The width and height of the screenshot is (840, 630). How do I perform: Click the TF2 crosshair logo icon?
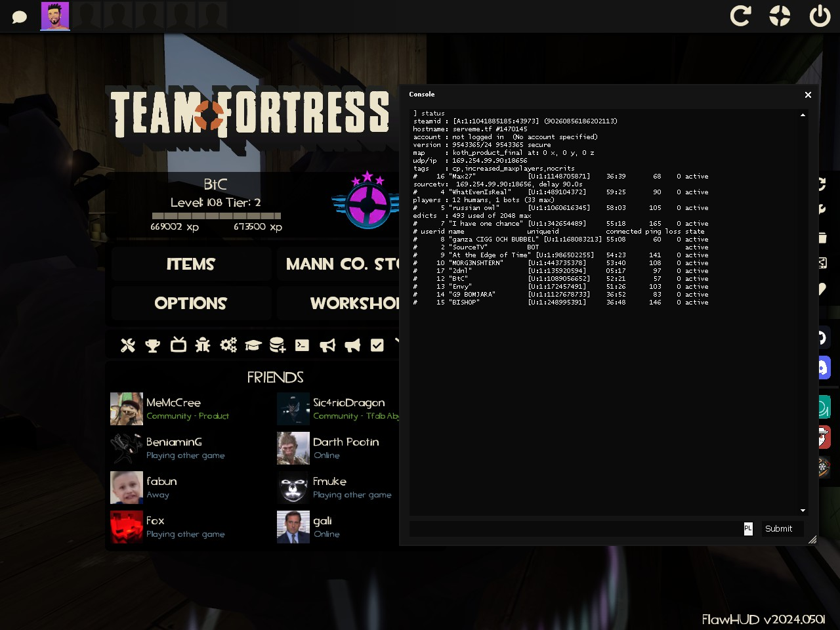pos(780,16)
